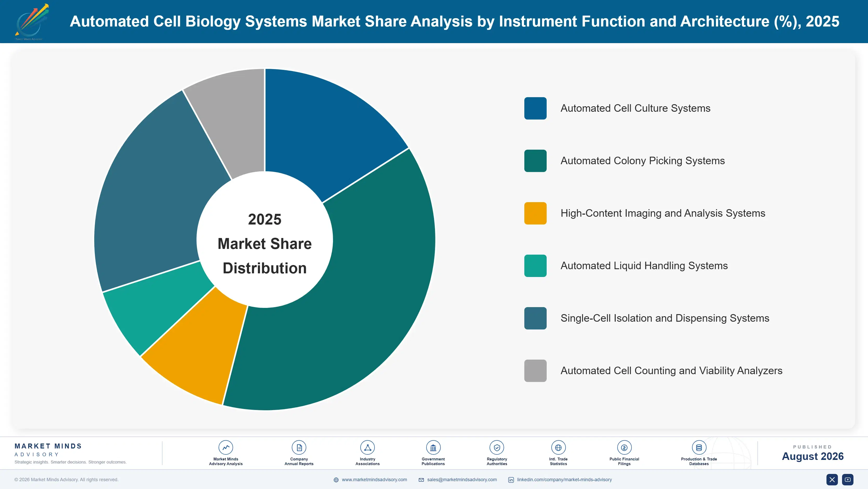Click the Cell Counting gray legend swatch
The image size is (868, 489).
point(535,371)
